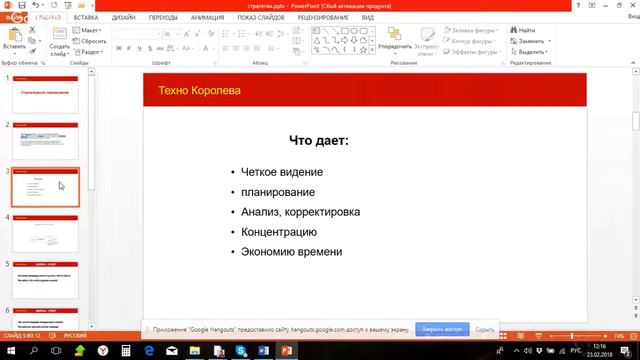The image size is (640, 360).
Task: Open the ПОКАЗ СЛАЙДОВ ribbon tab
Action: (x=261, y=18)
